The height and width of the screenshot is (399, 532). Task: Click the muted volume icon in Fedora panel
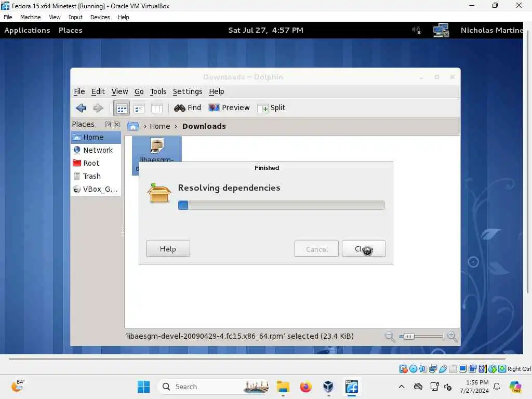pyautogui.click(x=417, y=30)
